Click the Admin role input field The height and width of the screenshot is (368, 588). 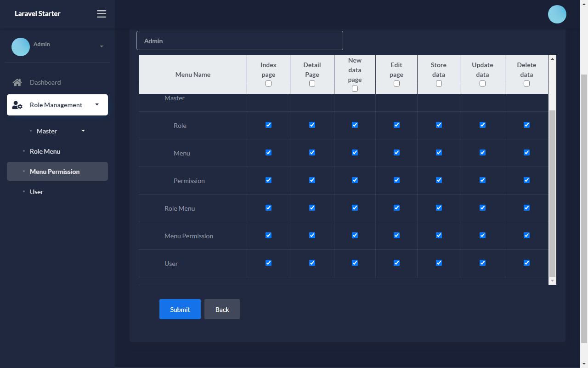[x=240, y=40]
